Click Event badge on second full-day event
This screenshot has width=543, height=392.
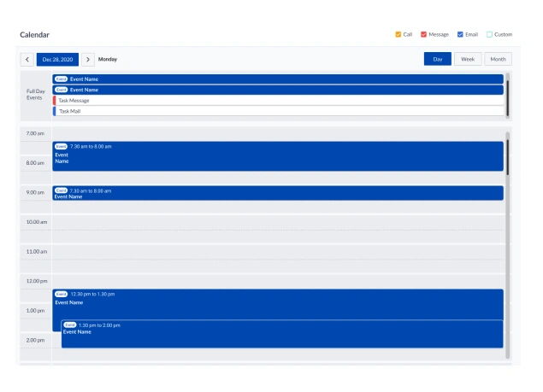(62, 90)
